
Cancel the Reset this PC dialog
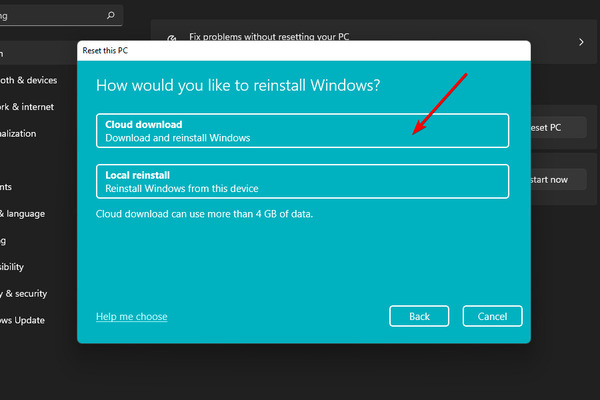point(492,316)
